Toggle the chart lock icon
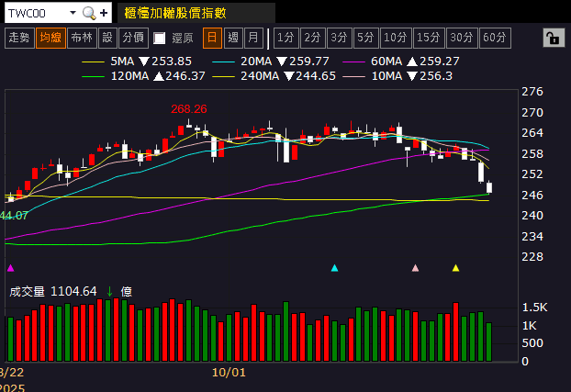571x392 pixels. click(x=554, y=38)
